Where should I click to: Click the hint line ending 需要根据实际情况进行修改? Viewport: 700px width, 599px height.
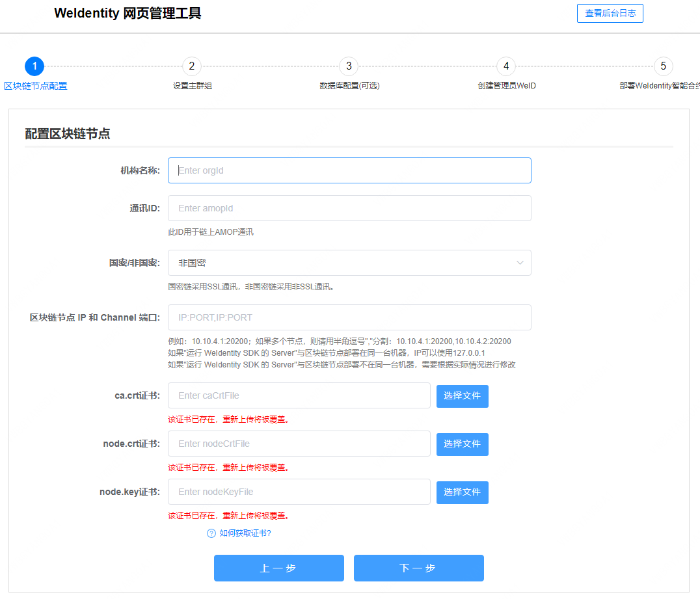(x=342, y=365)
